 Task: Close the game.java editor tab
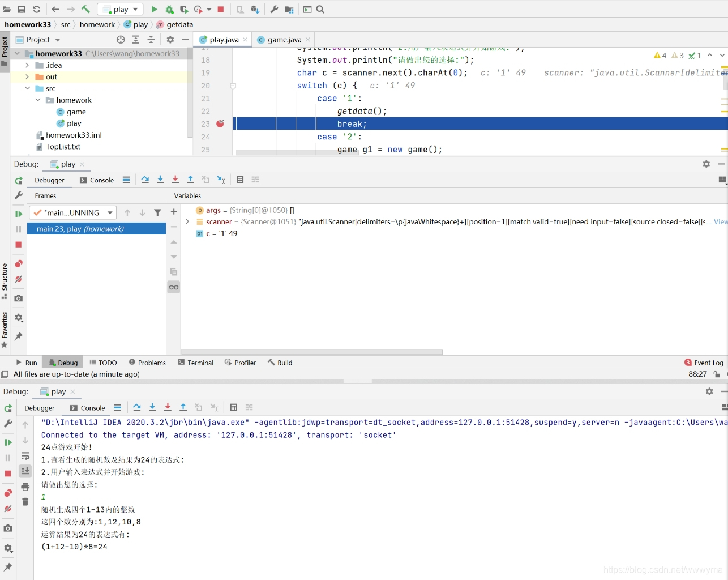308,40
